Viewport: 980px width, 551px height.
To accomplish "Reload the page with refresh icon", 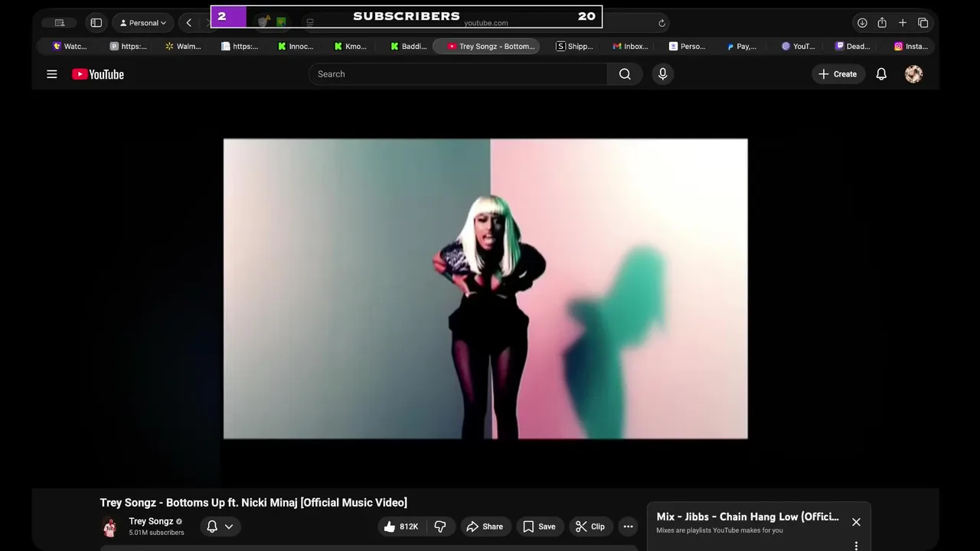I will point(662,23).
